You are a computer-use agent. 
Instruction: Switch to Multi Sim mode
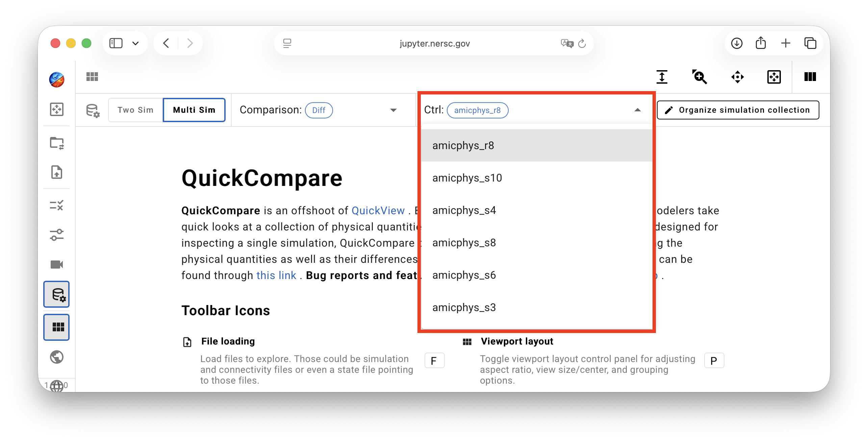point(194,110)
